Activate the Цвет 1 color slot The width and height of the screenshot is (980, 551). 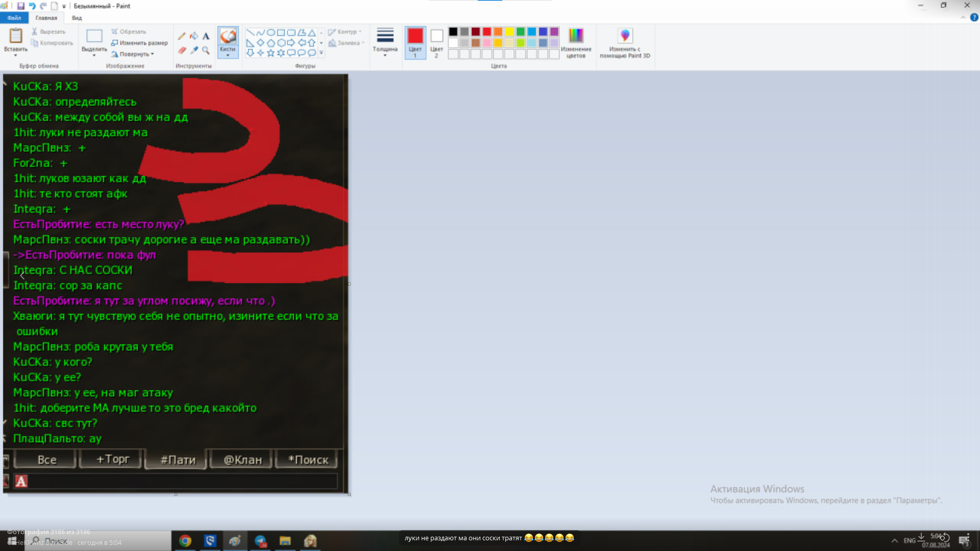(415, 42)
